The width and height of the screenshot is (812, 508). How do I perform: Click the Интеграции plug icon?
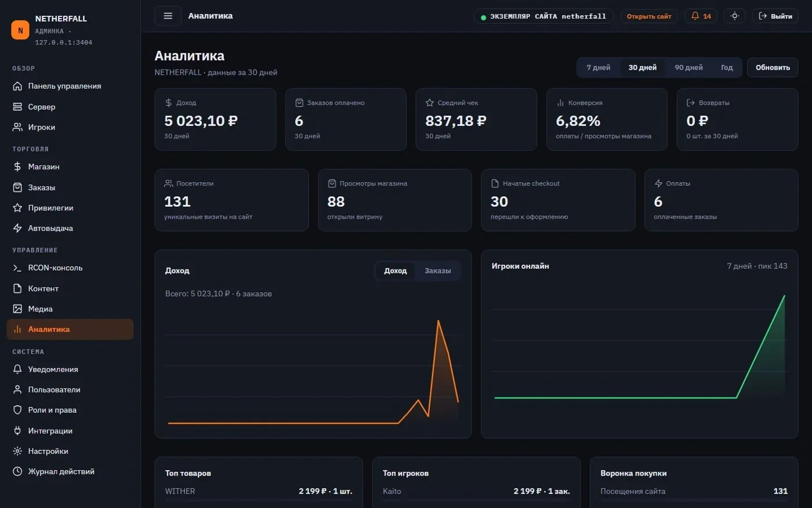(17, 431)
